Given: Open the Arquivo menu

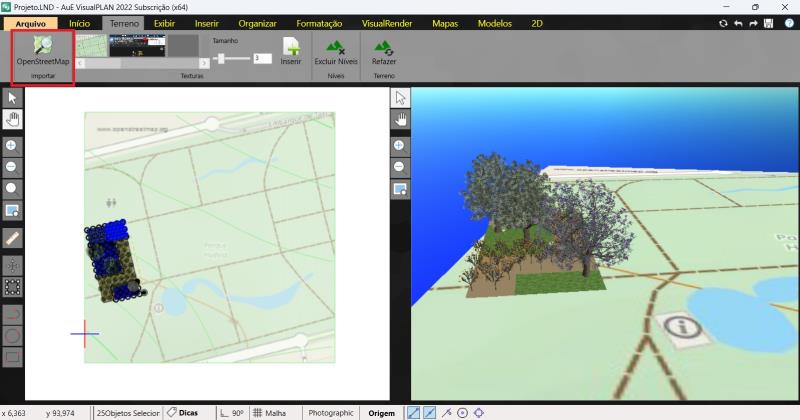Looking at the screenshot, I should 30,23.
